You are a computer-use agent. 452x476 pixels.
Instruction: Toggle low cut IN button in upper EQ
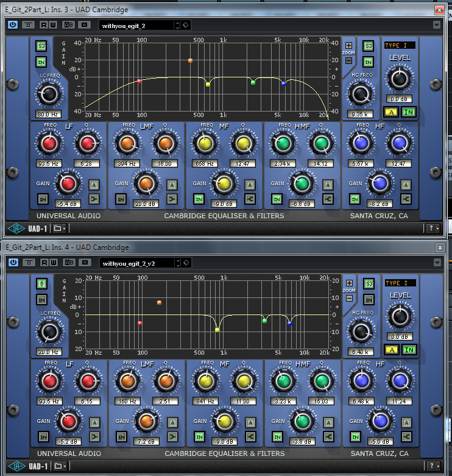coord(41,62)
